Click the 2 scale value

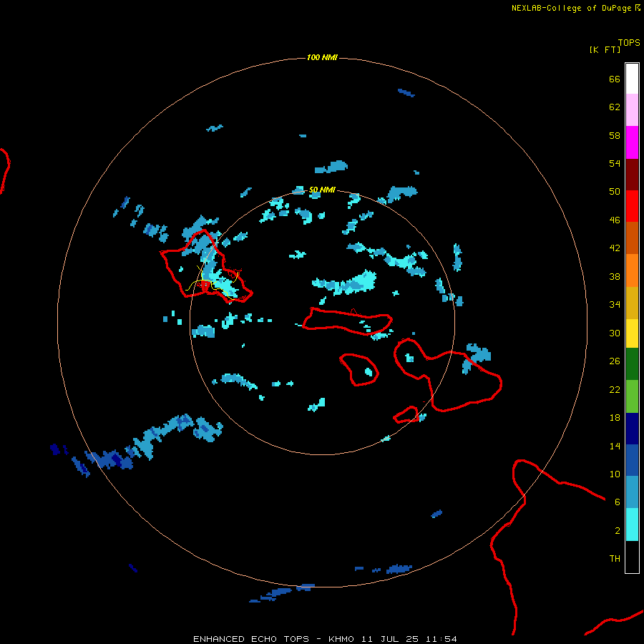[x=618, y=531]
